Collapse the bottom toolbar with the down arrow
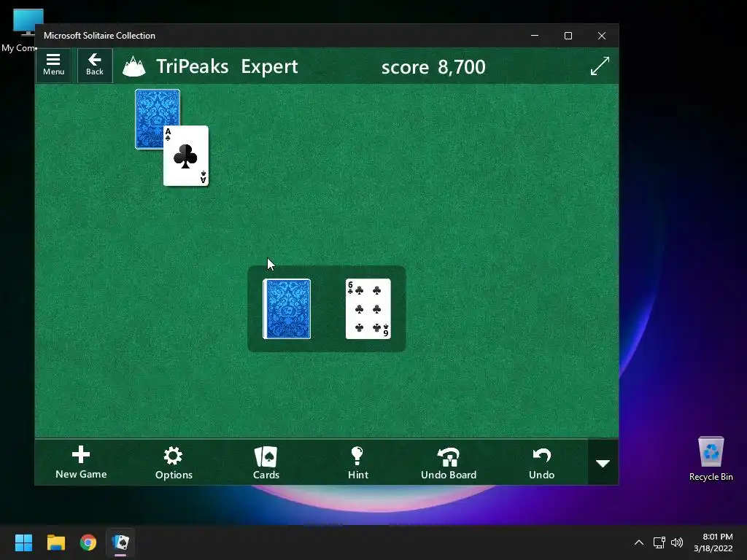The width and height of the screenshot is (747, 560). point(603,462)
